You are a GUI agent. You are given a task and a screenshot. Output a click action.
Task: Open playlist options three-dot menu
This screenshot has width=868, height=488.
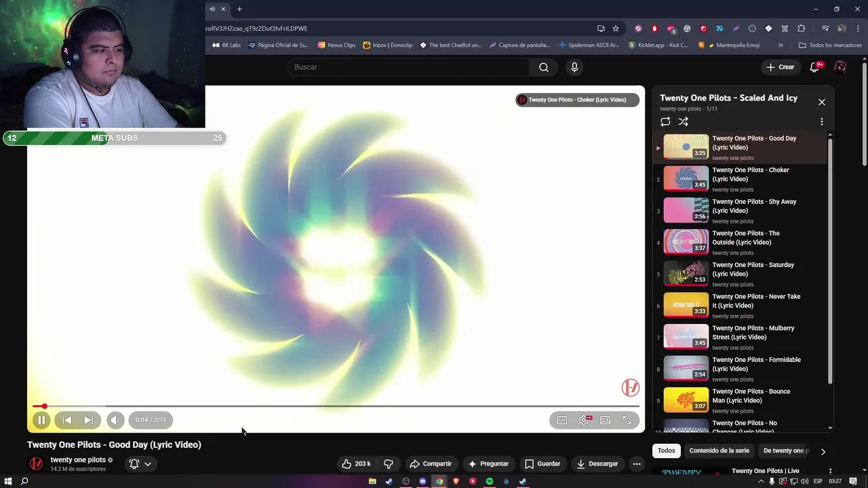[x=821, y=122]
